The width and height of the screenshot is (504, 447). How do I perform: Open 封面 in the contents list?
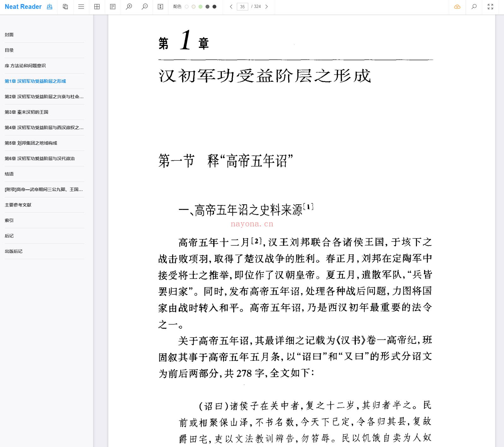pos(9,35)
